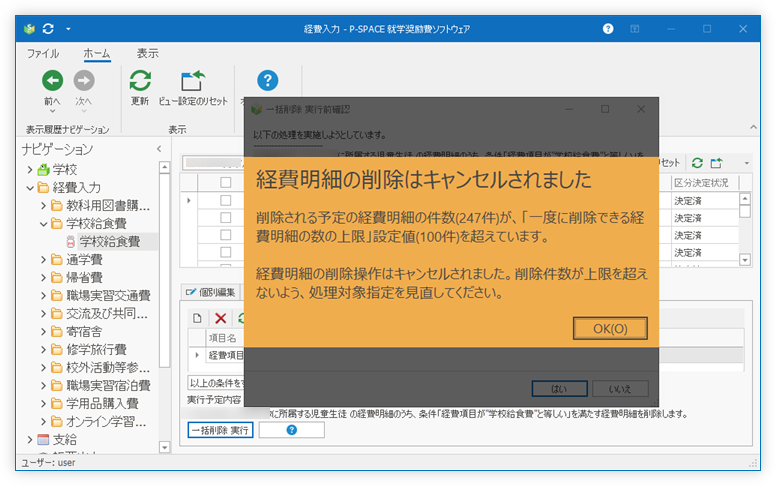This screenshot has width=776, height=486.
Task: Collapse the ribbon with the up chevron
Action: pos(753,128)
